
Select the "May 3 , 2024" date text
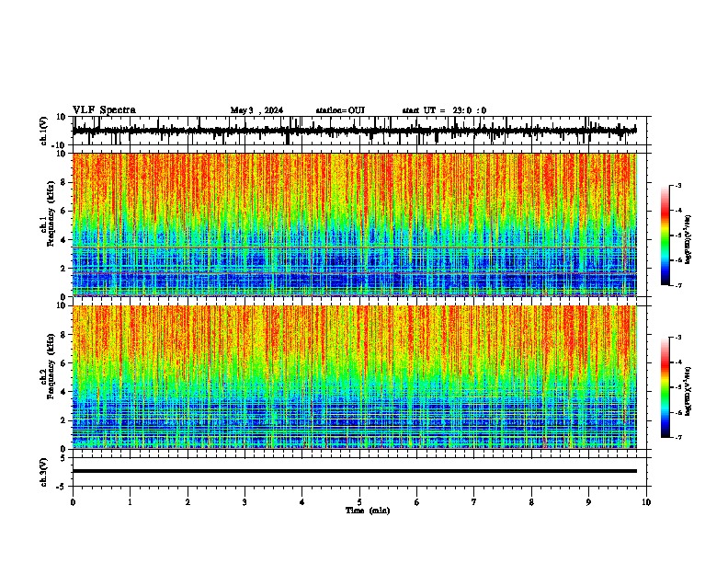tap(256, 110)
